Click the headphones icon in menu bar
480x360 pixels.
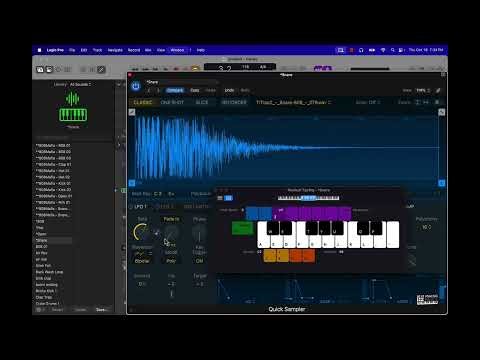point(361,50)
